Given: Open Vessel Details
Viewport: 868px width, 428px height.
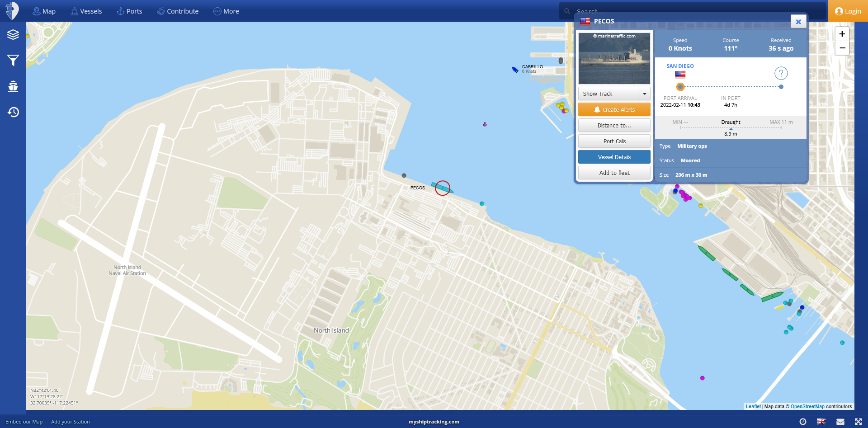Looking at the screenshot, I should click(x=614, y=157).
